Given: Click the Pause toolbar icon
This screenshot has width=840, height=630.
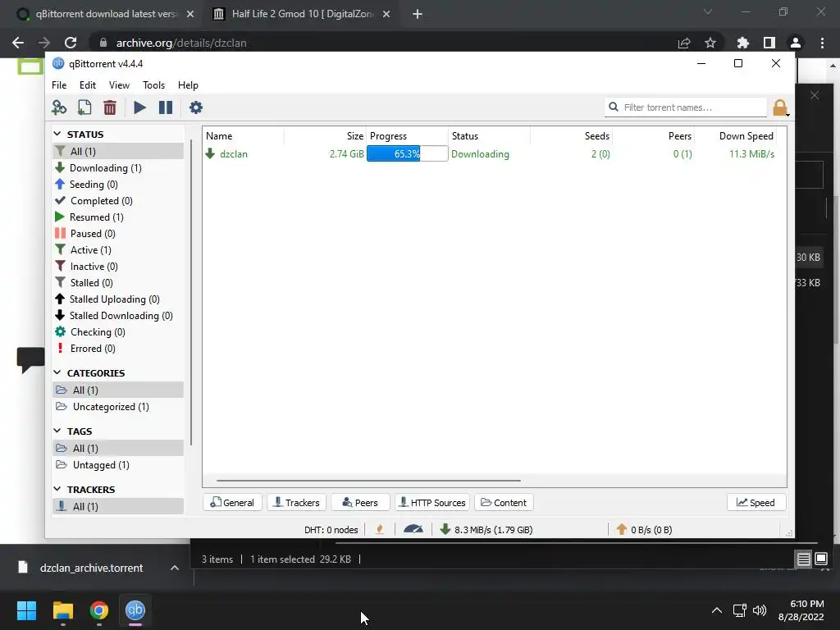Looking at the screenshot, I should (166, 107).
